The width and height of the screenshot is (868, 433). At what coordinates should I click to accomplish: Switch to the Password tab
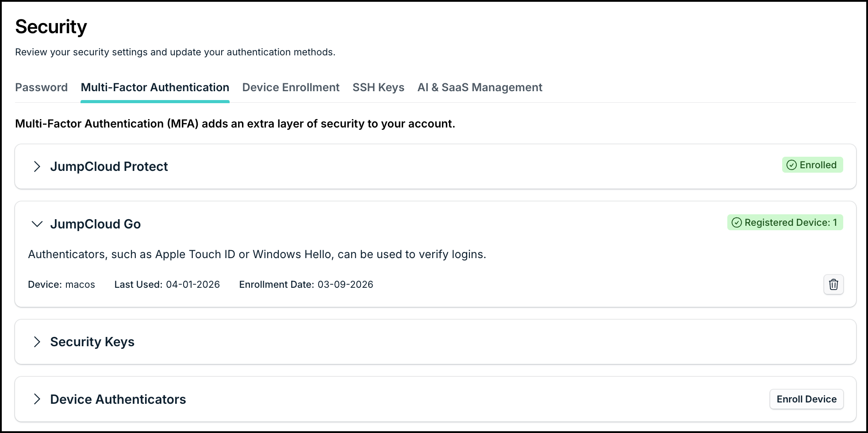(41, 87)
